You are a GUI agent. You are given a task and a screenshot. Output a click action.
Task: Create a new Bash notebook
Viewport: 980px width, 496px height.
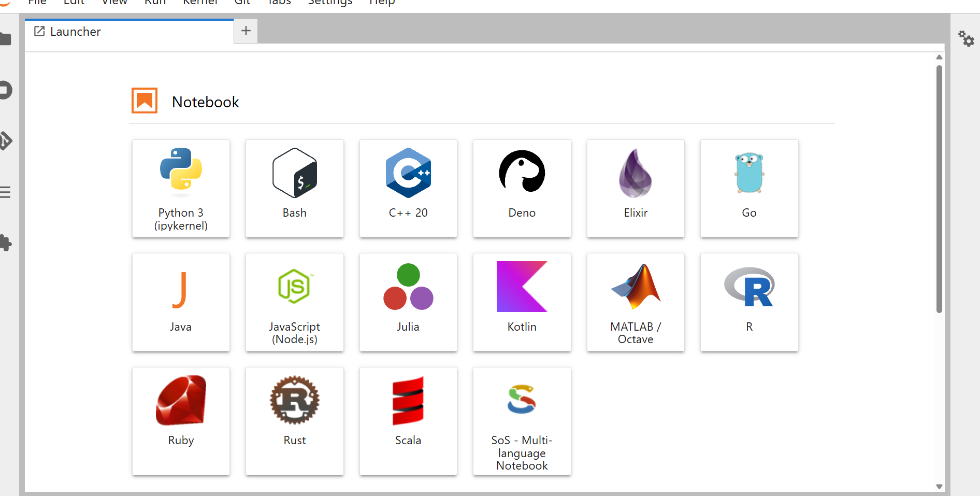[294, 189]
